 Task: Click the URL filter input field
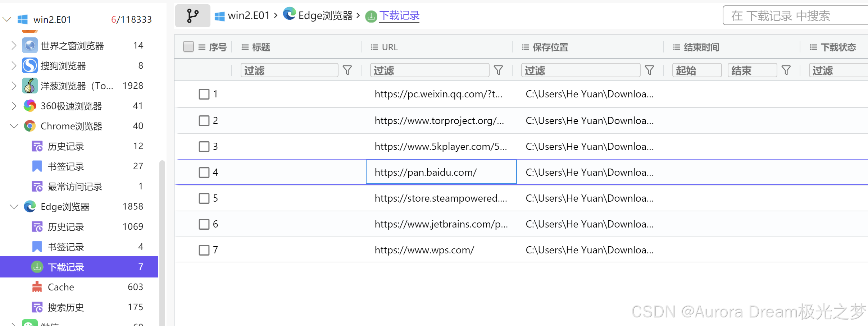coord(430,70)
